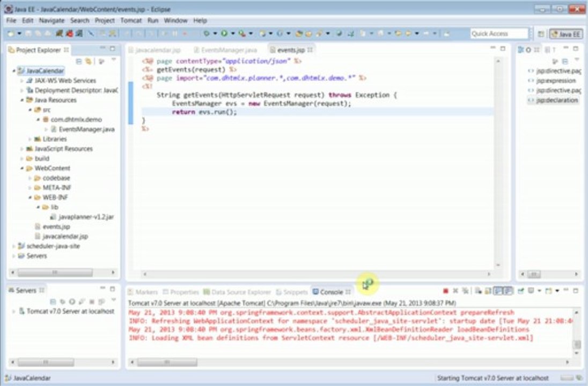
Task: Click the progress icon in status bar corner
Action: coord(580,378)
